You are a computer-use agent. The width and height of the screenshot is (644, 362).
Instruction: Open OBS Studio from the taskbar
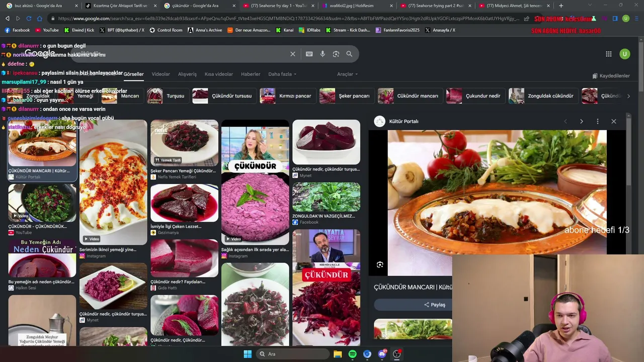pos(396,354)
